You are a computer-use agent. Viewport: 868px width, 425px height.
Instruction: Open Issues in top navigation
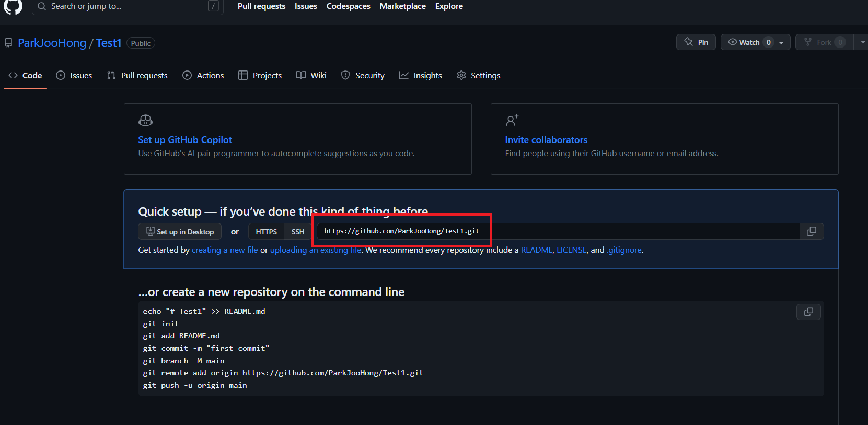pos(306,6)
